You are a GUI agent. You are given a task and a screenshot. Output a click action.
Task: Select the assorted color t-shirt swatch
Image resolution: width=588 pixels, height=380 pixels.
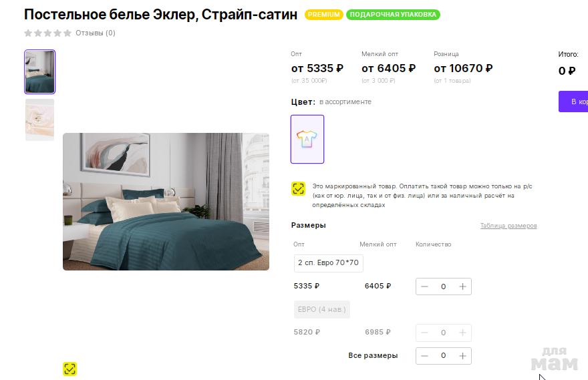point(307,139)
